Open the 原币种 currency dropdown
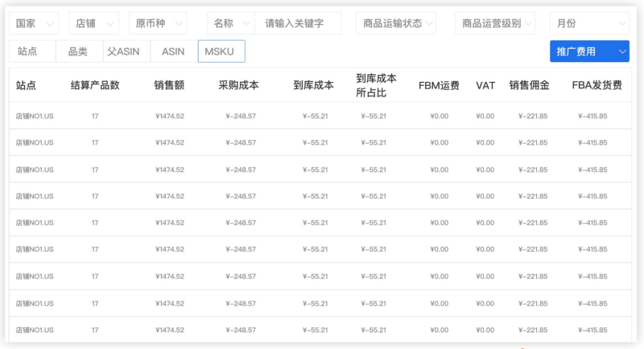The height and width of the screenshot is (349, 644). click(x=157, y=24)
